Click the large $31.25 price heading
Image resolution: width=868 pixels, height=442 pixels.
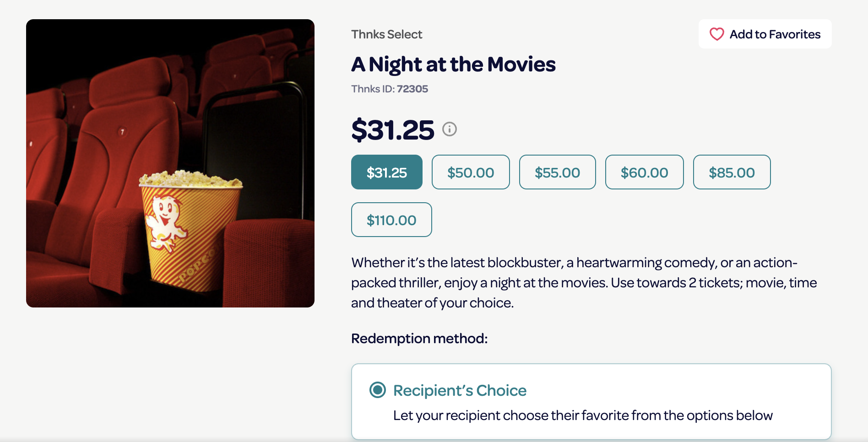coord(392,130)
